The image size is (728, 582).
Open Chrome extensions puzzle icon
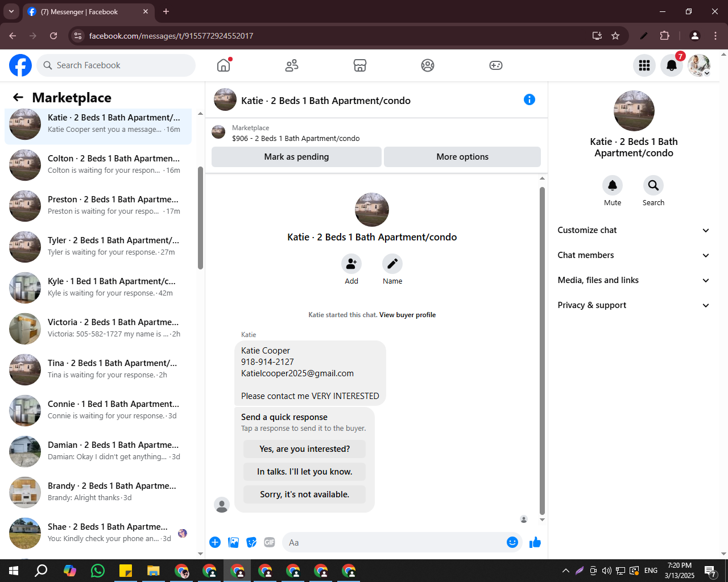665,36
